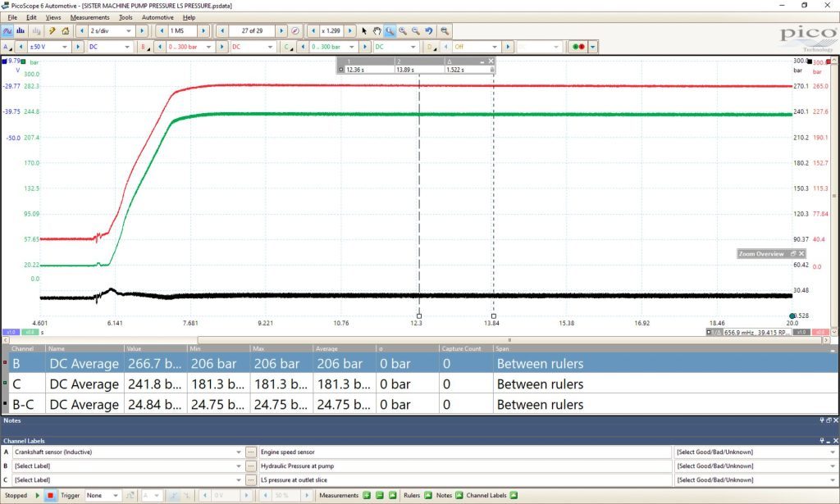The image size is (840, 504).
Task: Click the Channel C label ellipsis button
Action: click(251, 480)
